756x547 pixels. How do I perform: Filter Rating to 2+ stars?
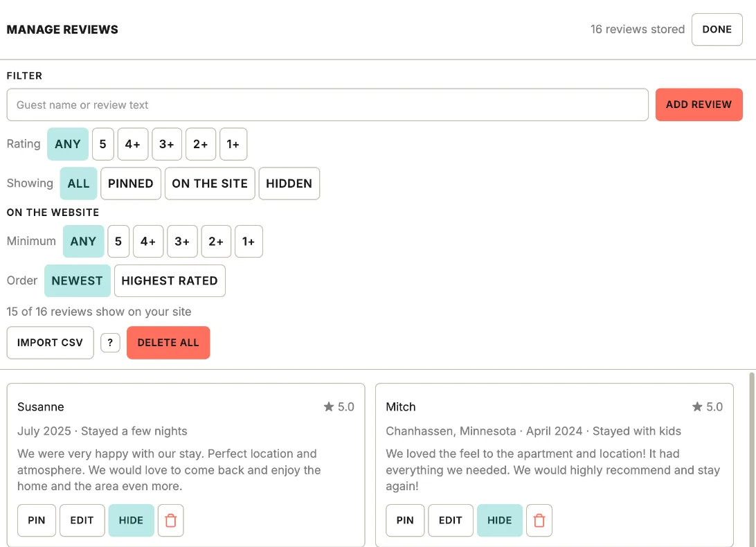pos(201,144)
